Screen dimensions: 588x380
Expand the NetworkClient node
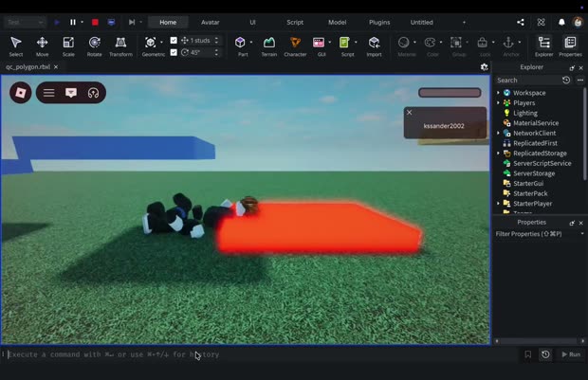pyautogui.click(x=498, y=133)
